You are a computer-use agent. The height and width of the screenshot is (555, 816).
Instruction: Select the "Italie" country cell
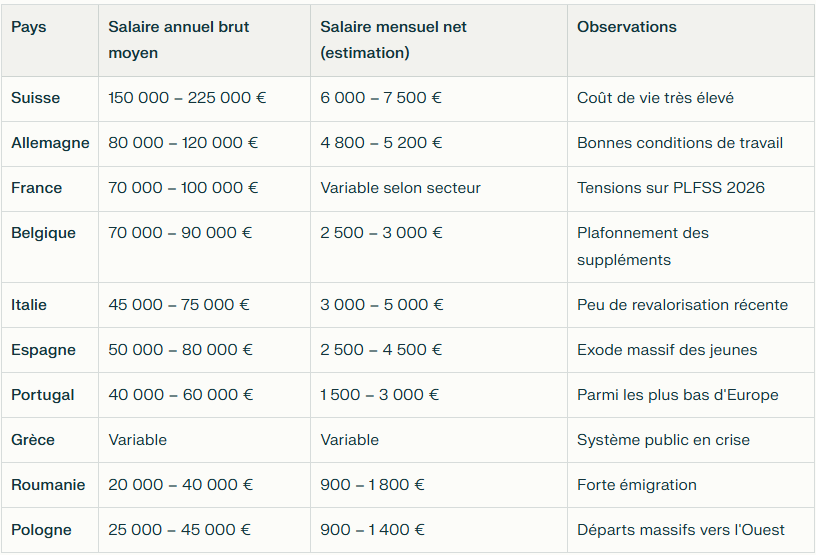29,305
